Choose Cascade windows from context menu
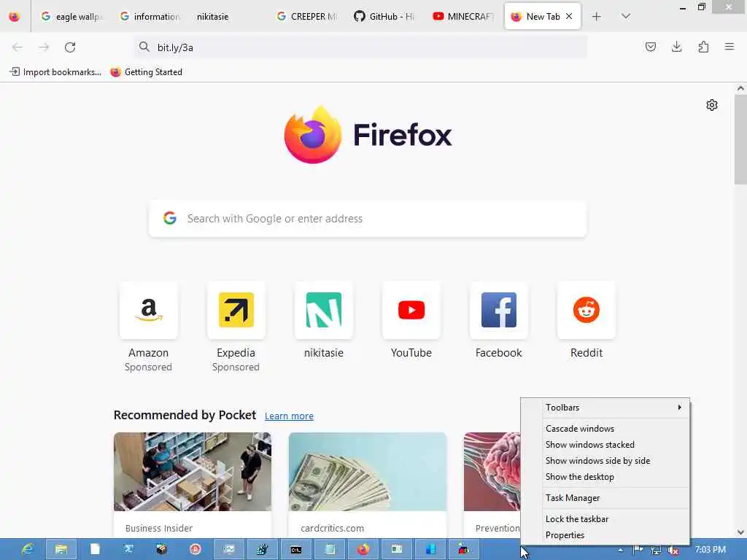 point(605,429)
